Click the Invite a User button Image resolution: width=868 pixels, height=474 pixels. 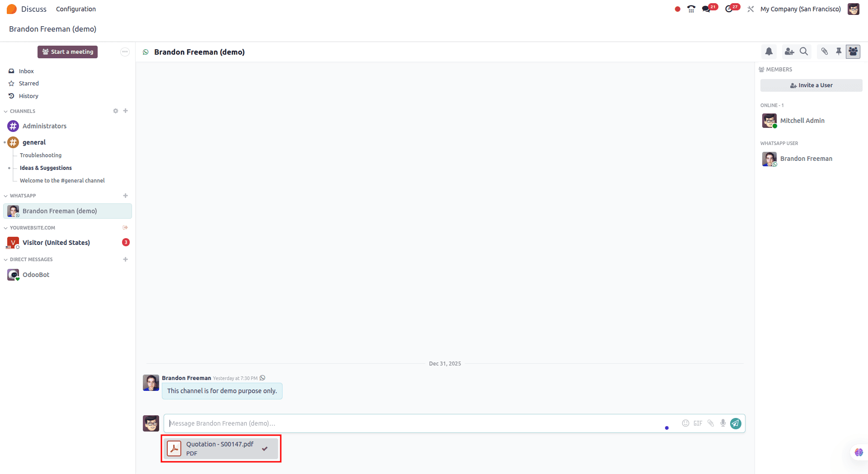point(811,85)
